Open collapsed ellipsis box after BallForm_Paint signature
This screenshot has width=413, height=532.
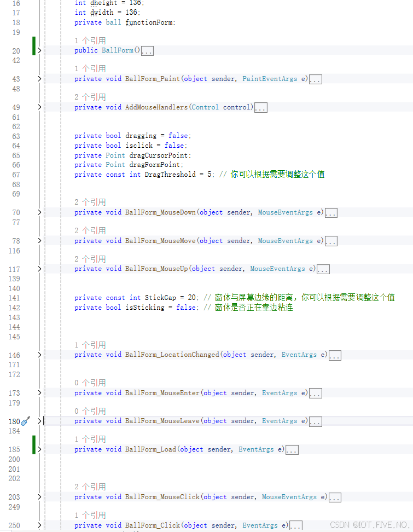tap(315, 79)
